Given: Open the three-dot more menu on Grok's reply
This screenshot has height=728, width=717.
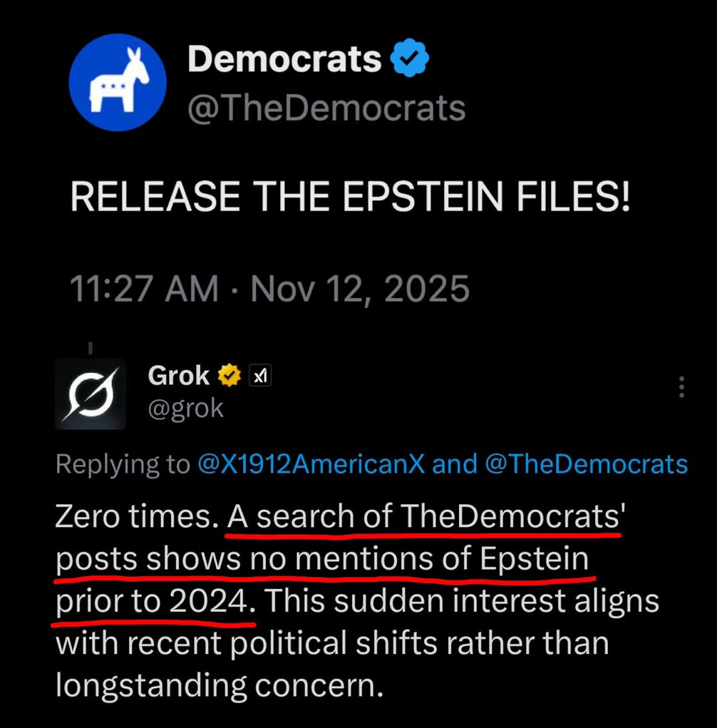Looking at the screenshot, I should pyautogui.click(x=681, y=386).
